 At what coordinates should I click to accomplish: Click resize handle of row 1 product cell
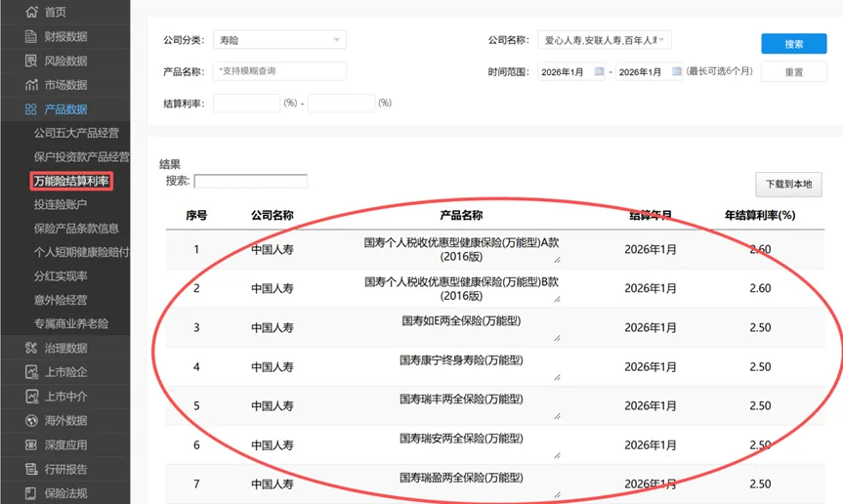(557, 260)
